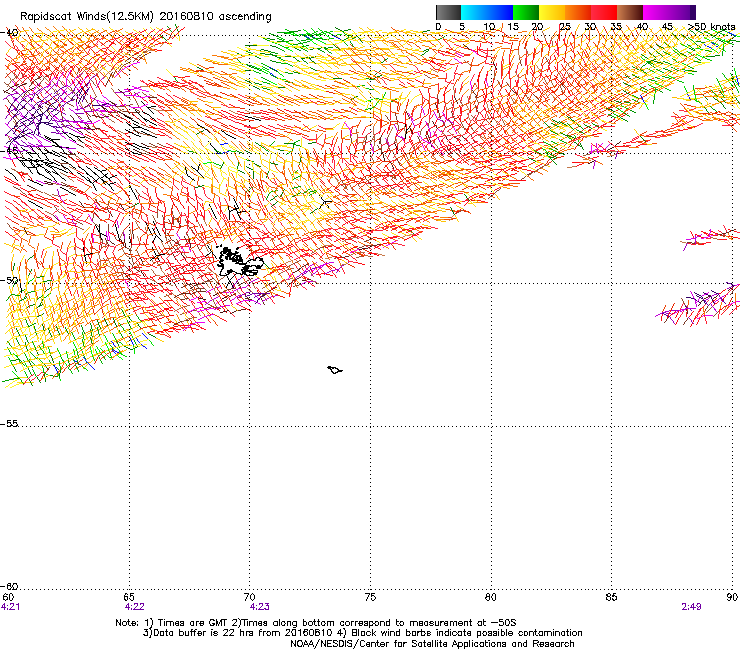Click the longitude label 80 on bottom axis

tap(491, 597)
